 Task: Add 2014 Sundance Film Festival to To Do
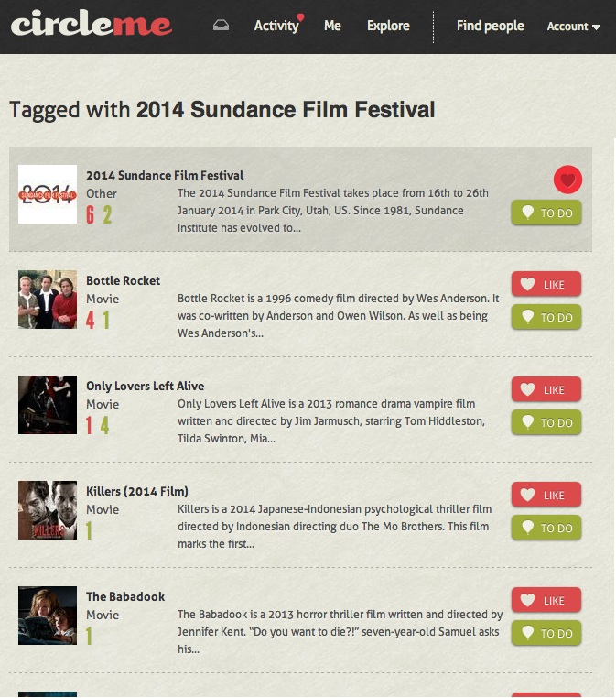point(546,213)
